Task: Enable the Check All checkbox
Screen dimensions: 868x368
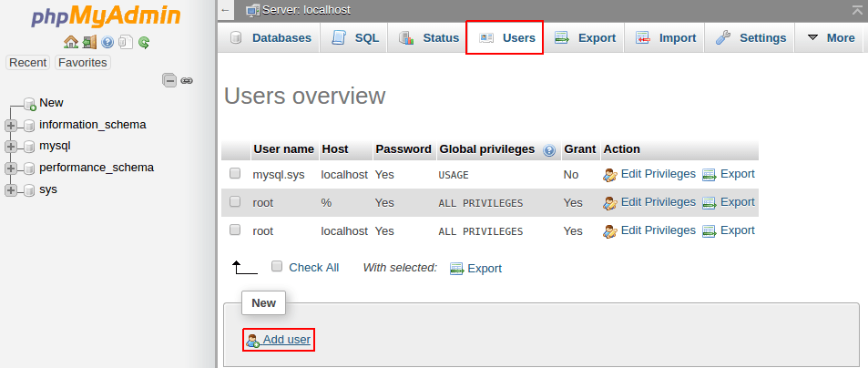Action: tap(277, 267)
